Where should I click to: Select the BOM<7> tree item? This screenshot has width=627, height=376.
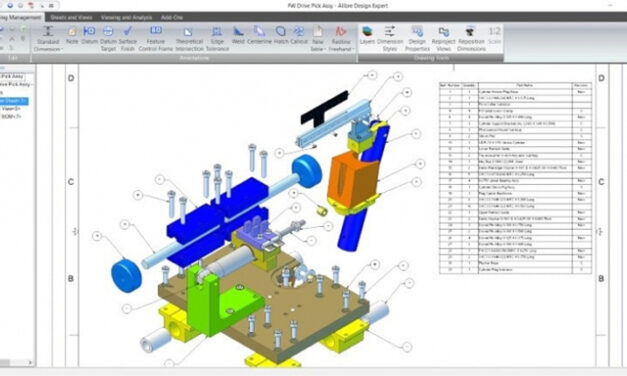(11, 116)
